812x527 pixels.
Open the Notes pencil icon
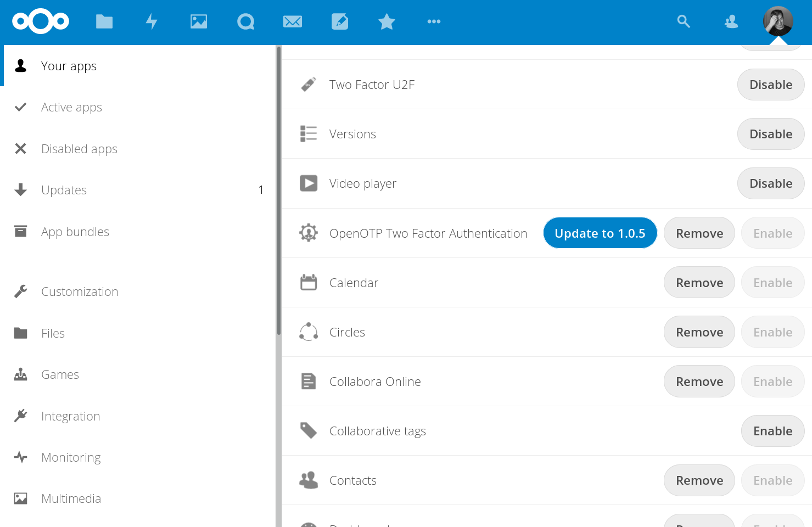pyautogui.click(x=340, y=22)
